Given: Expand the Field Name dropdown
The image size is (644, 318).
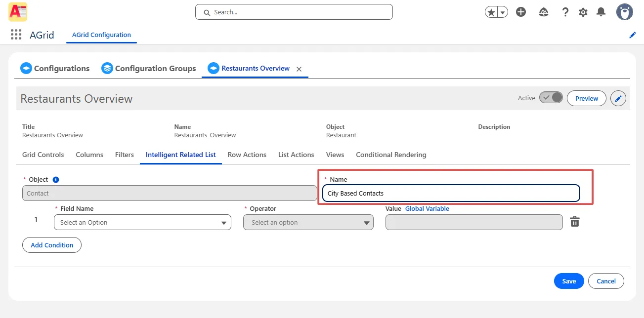Looking at the screenshot, I should click(x=142, y=223).
